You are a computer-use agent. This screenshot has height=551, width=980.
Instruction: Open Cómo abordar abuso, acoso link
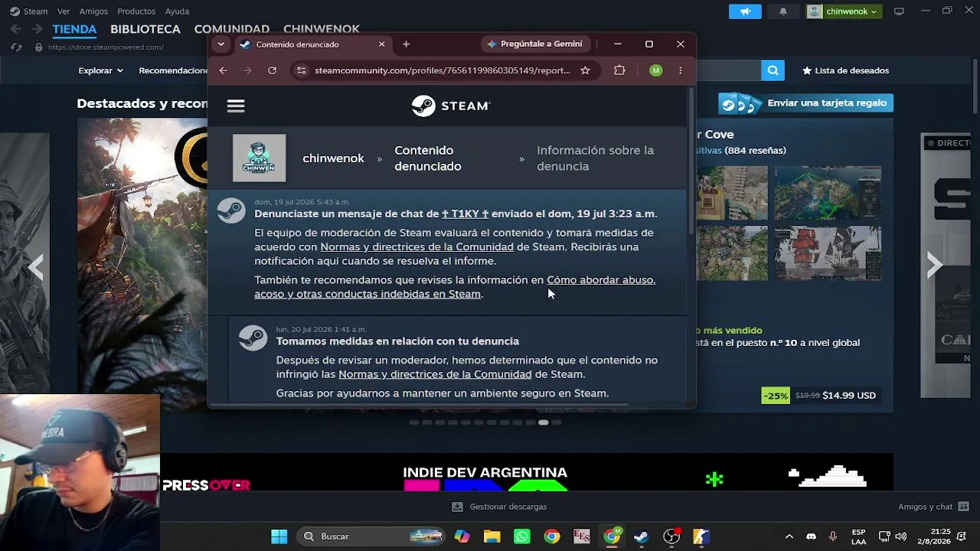pyautogui.click(x=455, y=287)
